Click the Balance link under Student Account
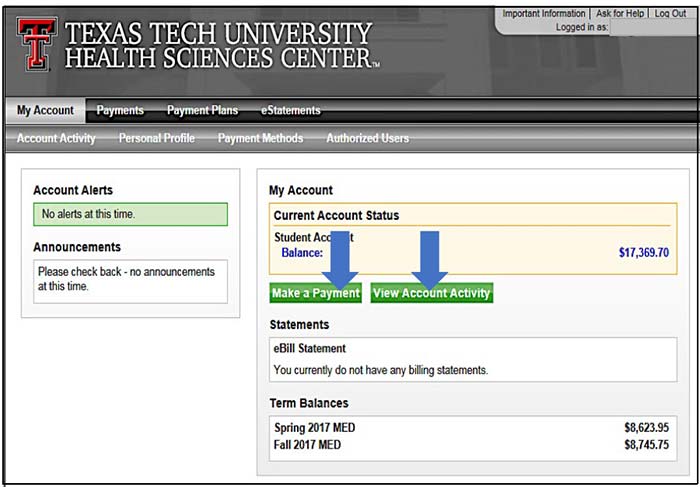 click(x=302, y=253)
